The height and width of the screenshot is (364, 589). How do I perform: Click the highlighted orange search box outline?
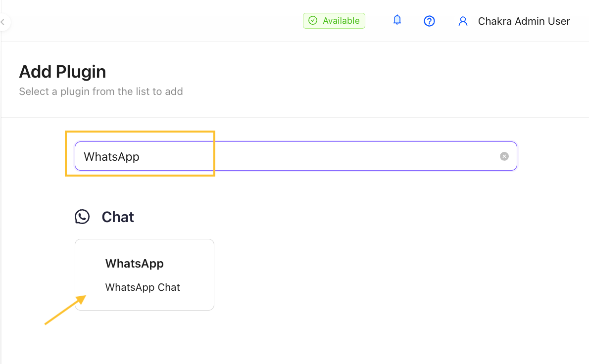coord(140,154)
